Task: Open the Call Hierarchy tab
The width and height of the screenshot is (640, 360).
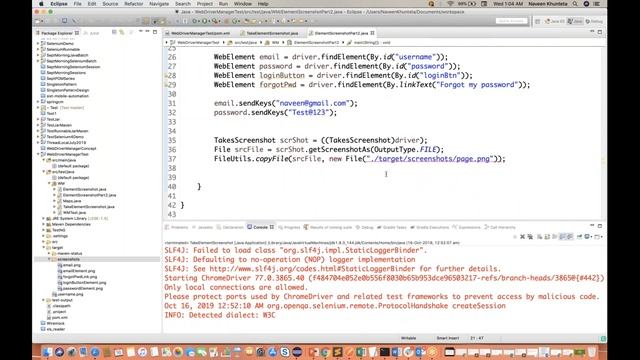Action: 500,227
